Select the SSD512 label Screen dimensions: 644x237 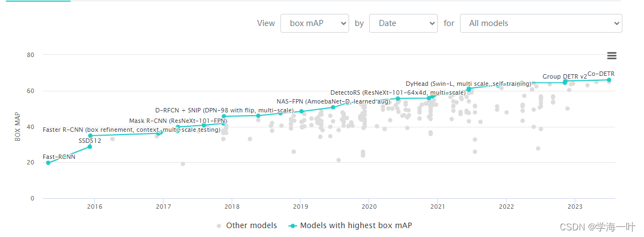coord(90,141)
